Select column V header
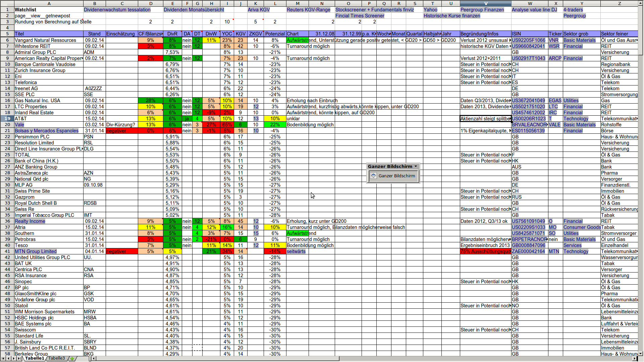 tap(485, 3)
